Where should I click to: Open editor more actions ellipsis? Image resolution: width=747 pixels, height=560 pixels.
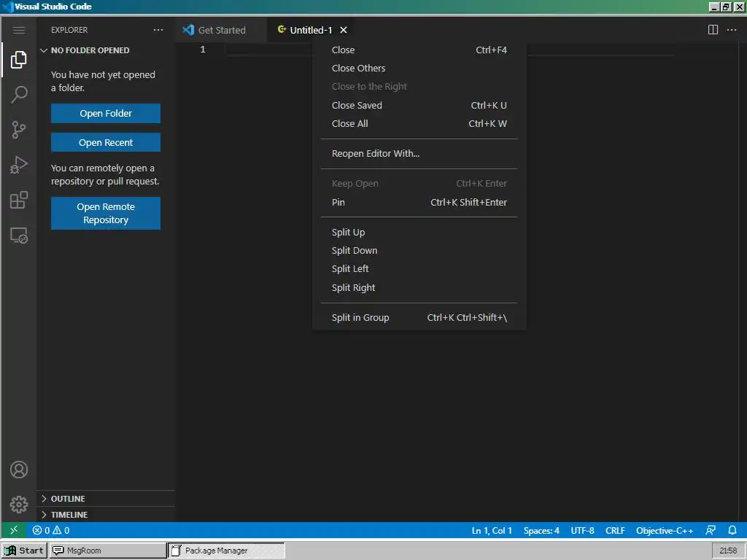coord(732,30)
